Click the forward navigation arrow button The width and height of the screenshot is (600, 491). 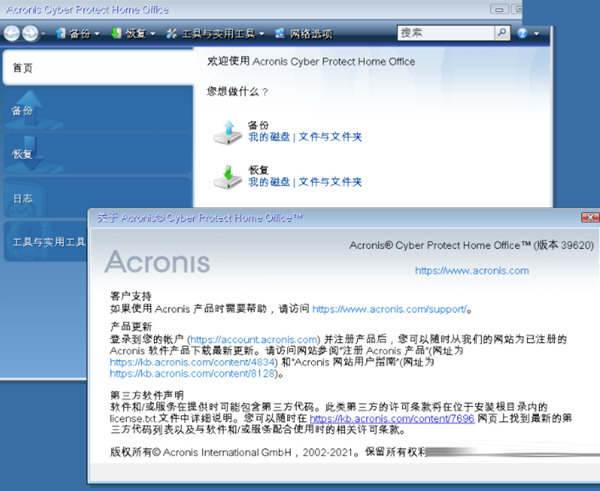[31, 33]
